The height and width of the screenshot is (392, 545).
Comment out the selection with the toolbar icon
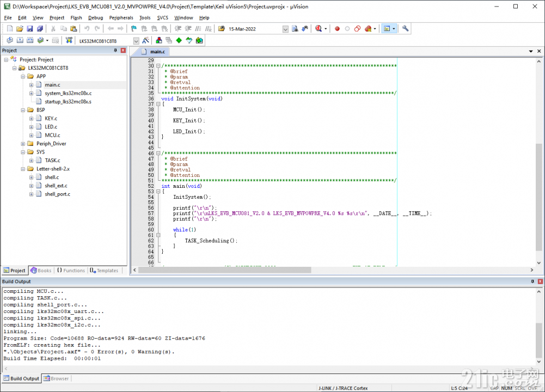click(198, 29)
